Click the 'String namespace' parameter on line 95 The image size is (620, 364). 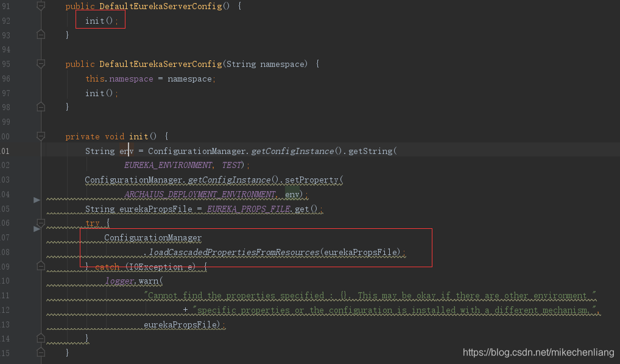pos(266,64)
